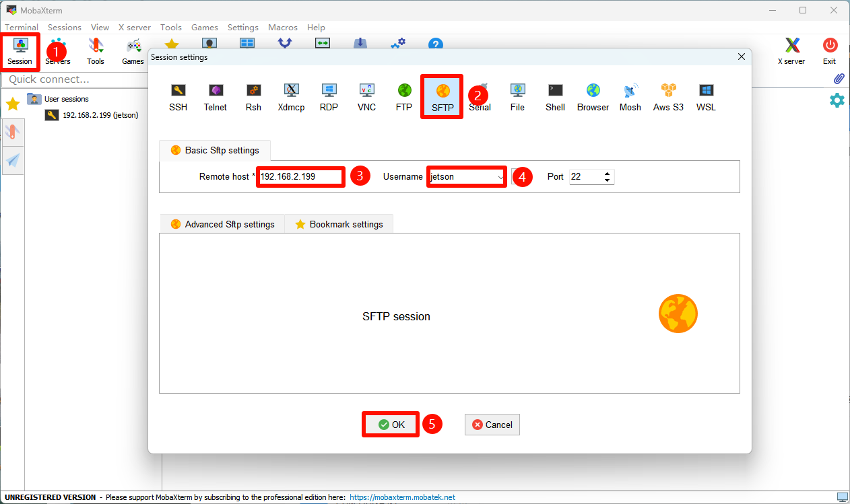Select the Xdmcp session type
This screenshot has width=850, height=504.
pyautogui.click(x=291, y=98)
